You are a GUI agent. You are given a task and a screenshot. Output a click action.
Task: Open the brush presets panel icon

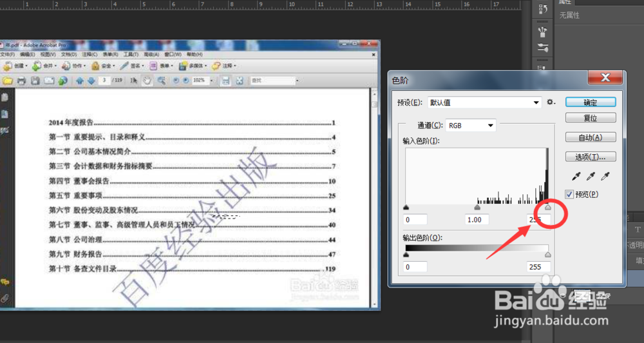[542, 32]
